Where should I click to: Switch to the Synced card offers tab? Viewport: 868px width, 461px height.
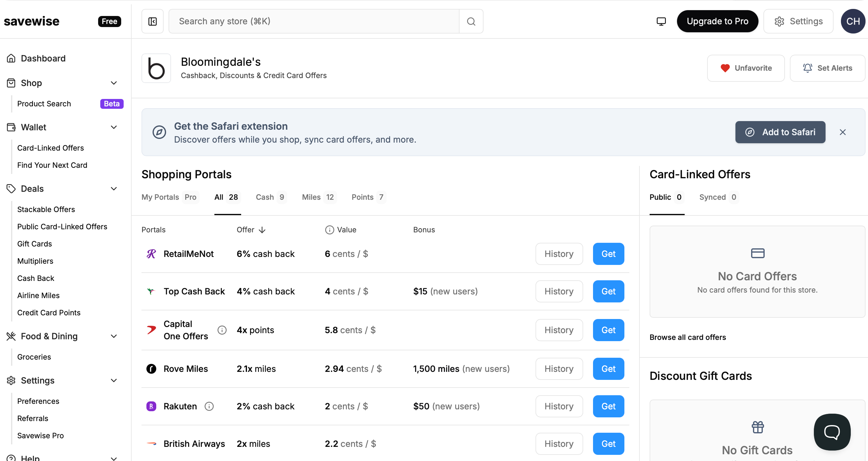pos(719,197)
